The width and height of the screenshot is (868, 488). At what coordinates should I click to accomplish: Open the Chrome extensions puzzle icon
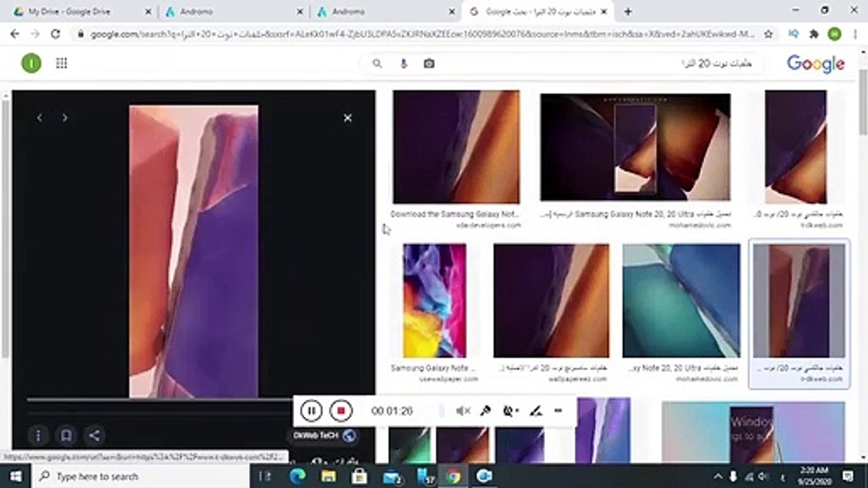coord(814,34)
